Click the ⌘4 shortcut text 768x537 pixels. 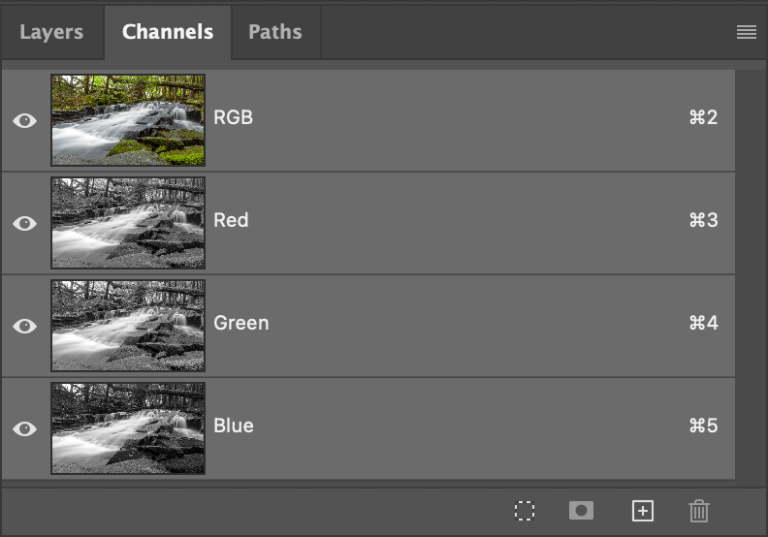(x=703, y=323)
